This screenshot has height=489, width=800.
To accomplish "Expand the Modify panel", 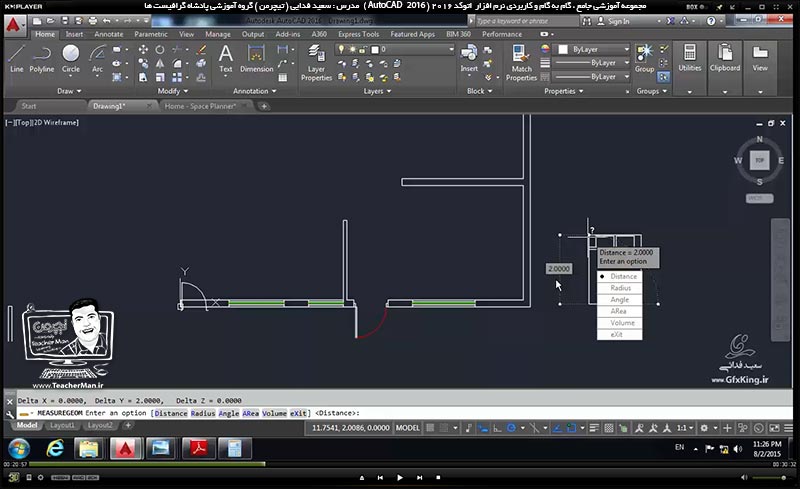I will [x=172, y=91].
